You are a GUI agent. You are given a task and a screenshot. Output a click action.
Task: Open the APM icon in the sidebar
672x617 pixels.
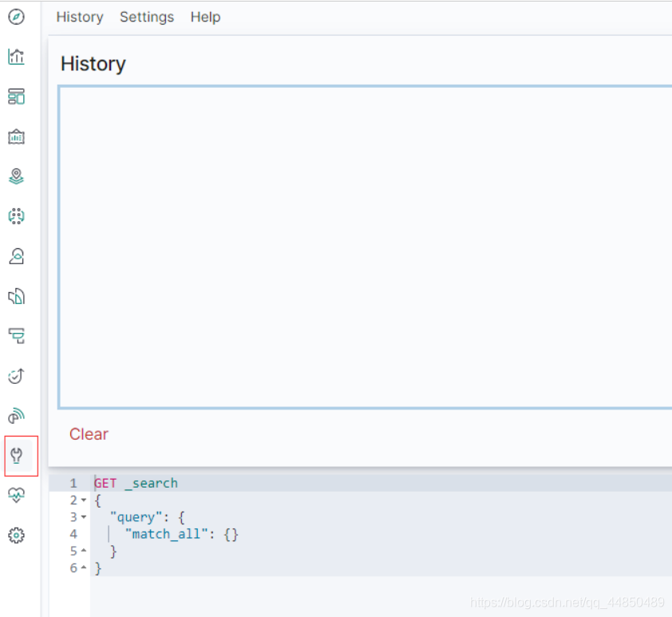[x=16, y=336]
